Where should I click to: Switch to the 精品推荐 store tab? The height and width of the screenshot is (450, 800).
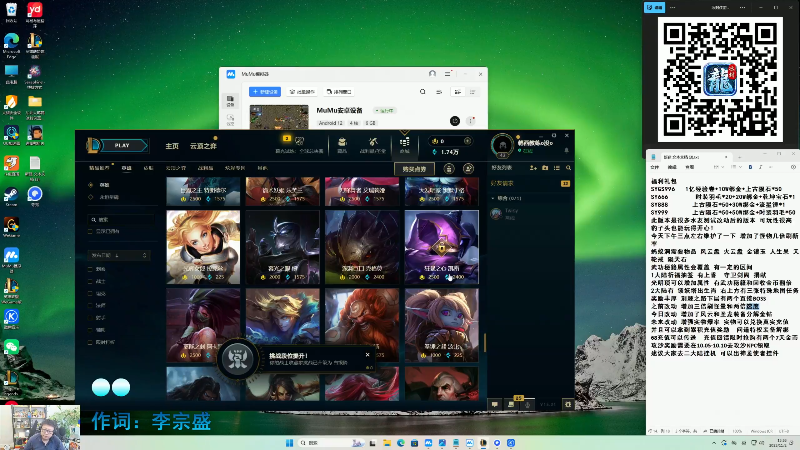(99, 168)
